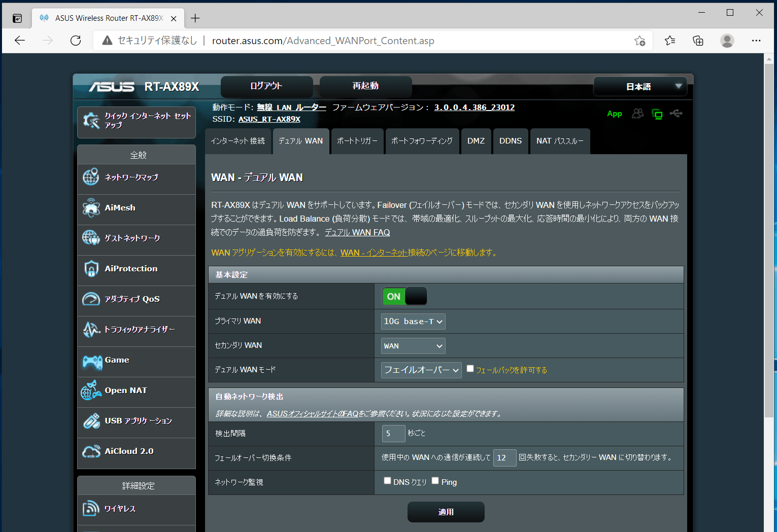777x532 pixels.
Task: Click the browser address bar URL
Action: click(323, 41)
